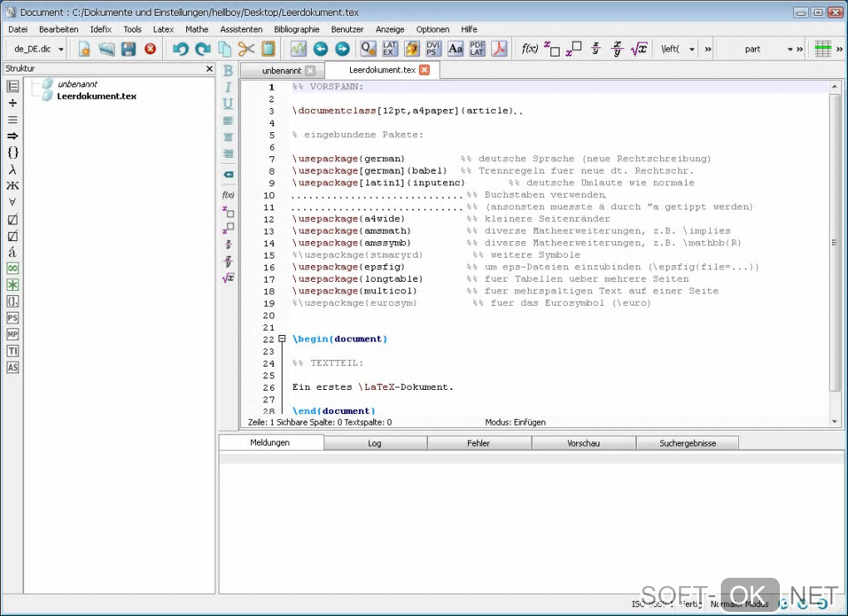Close the Leerdokument.tex editor tab
Image resolution: width=848 pixels, height=616 pixels.
[424, 71]
